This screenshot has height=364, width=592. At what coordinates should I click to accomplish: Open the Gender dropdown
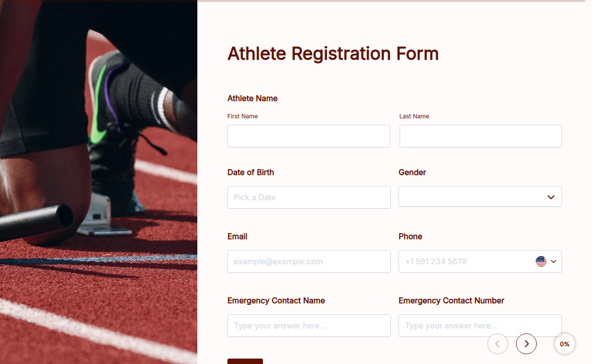pos(480,196)
